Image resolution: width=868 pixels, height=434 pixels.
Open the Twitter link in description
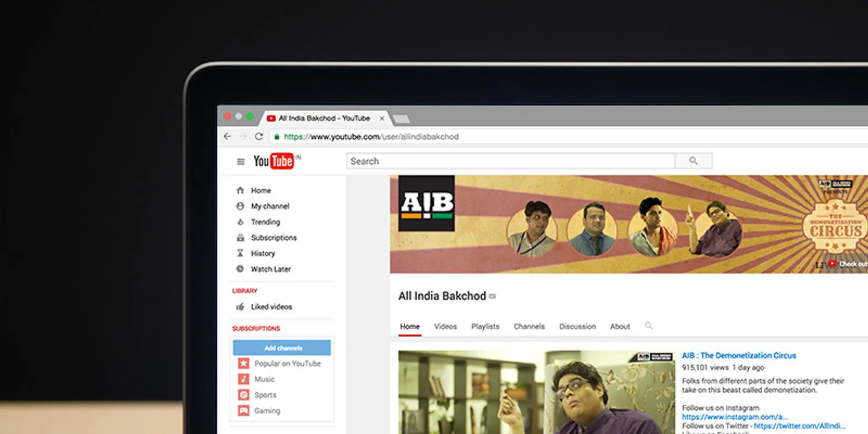pos(799,426)
